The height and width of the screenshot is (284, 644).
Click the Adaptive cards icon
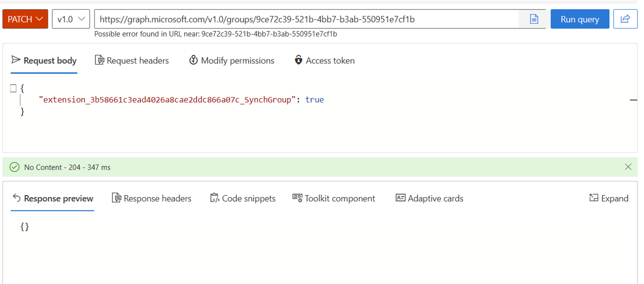[x=400, y=198]
